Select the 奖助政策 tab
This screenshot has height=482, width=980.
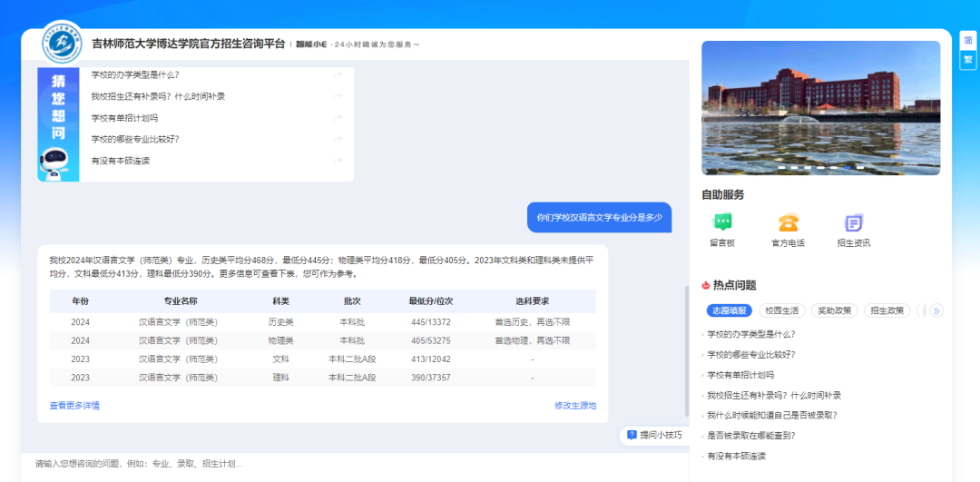[834, 310]
